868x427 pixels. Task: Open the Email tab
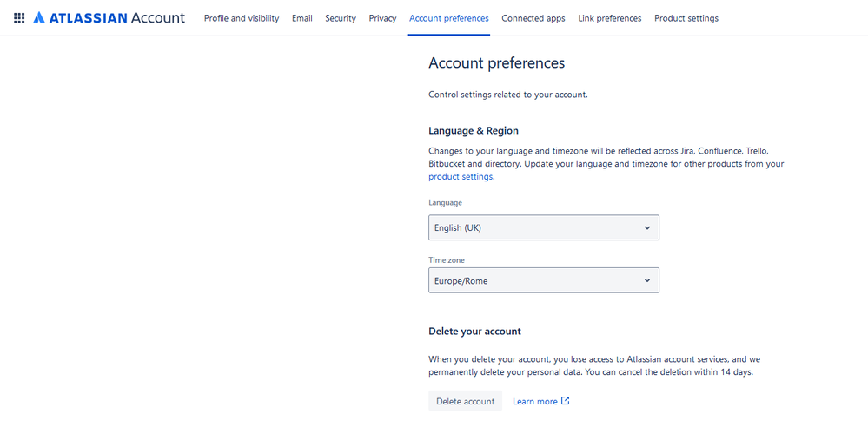pyautogui.click(x=302, y=18)
